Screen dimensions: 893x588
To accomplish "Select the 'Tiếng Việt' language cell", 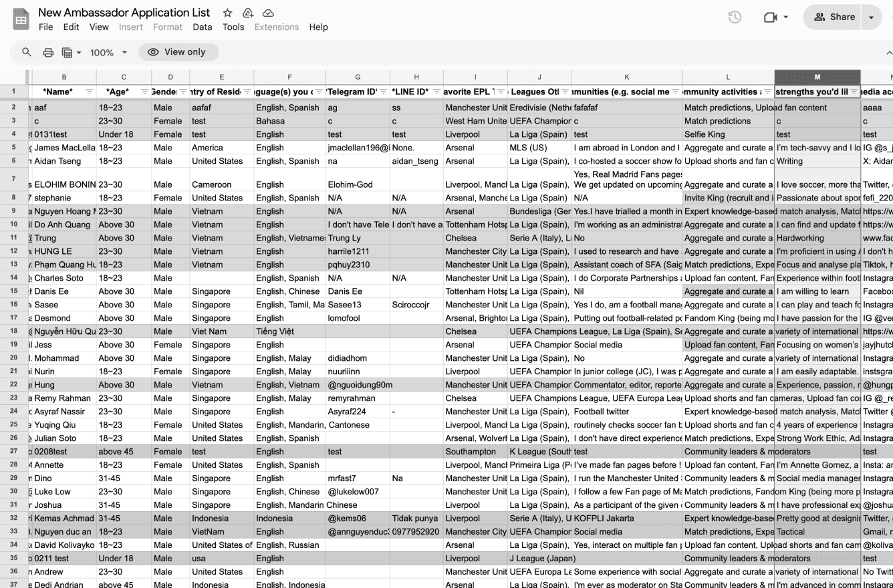I will 289,331.
